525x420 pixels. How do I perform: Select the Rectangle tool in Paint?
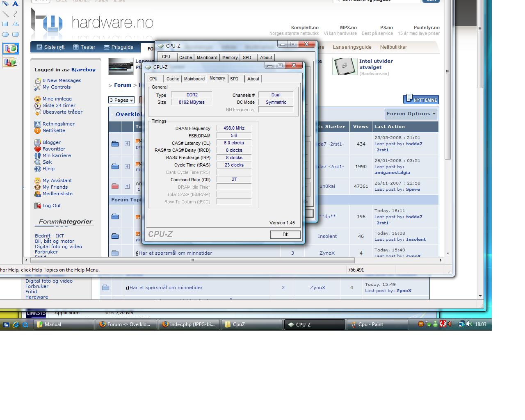tap(6, 24)
